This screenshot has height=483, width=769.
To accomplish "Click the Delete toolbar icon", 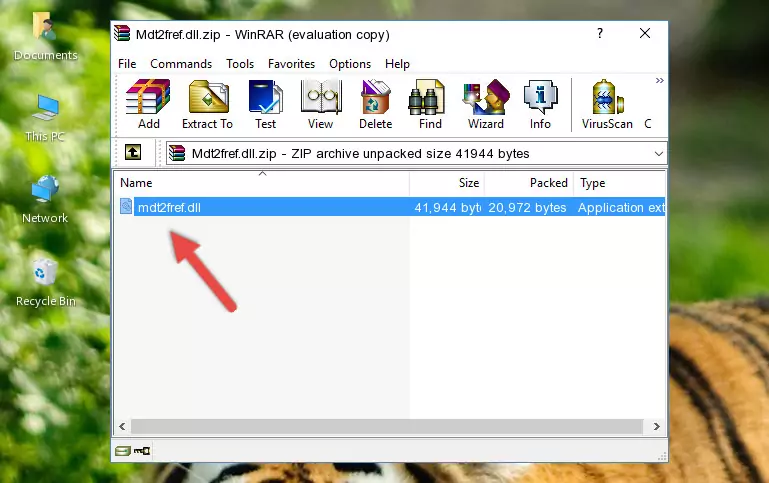I will tap(375, 104).
